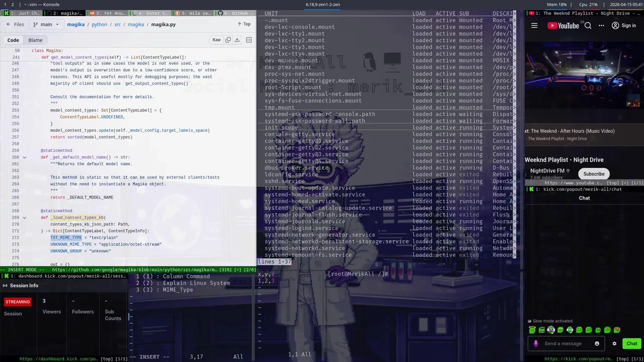The height and width of the screenshot is (362, 644).
Task: Insert halo angel Kick emote
Action: [532, 330]
